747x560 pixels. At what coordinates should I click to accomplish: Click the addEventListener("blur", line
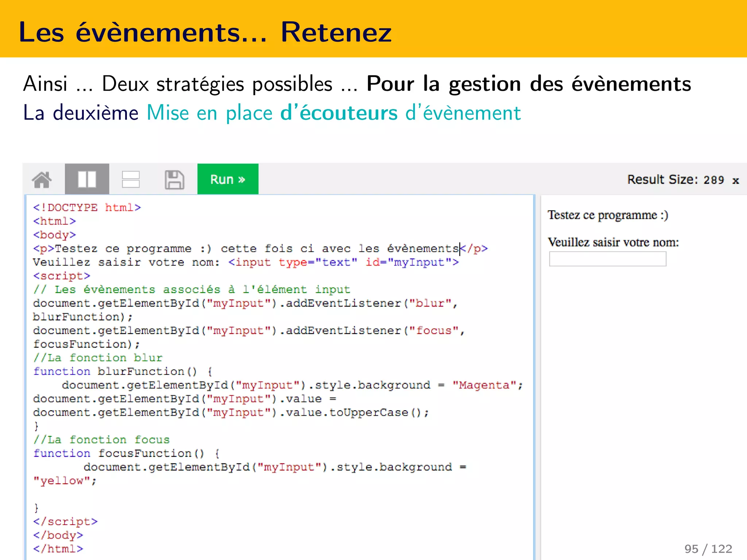(x=245, y=303)
